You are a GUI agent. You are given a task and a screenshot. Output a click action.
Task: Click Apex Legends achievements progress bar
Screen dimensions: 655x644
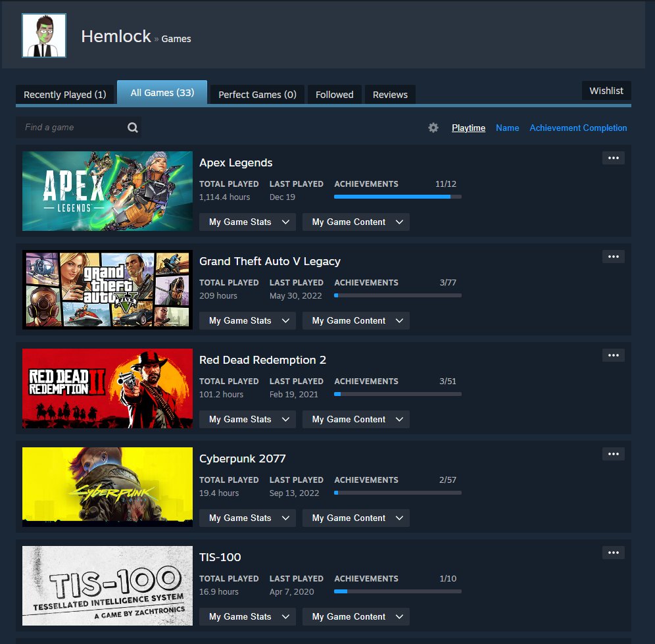398,197
